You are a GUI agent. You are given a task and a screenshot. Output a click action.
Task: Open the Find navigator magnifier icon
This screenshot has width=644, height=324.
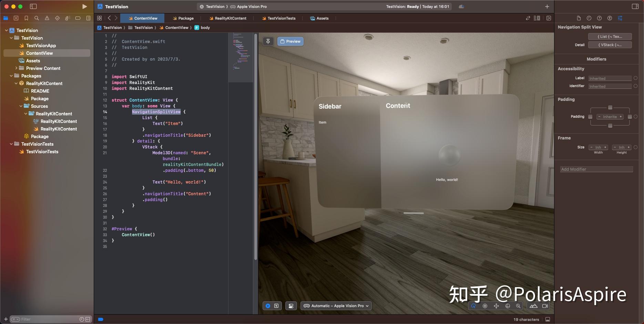pos(37,18)
